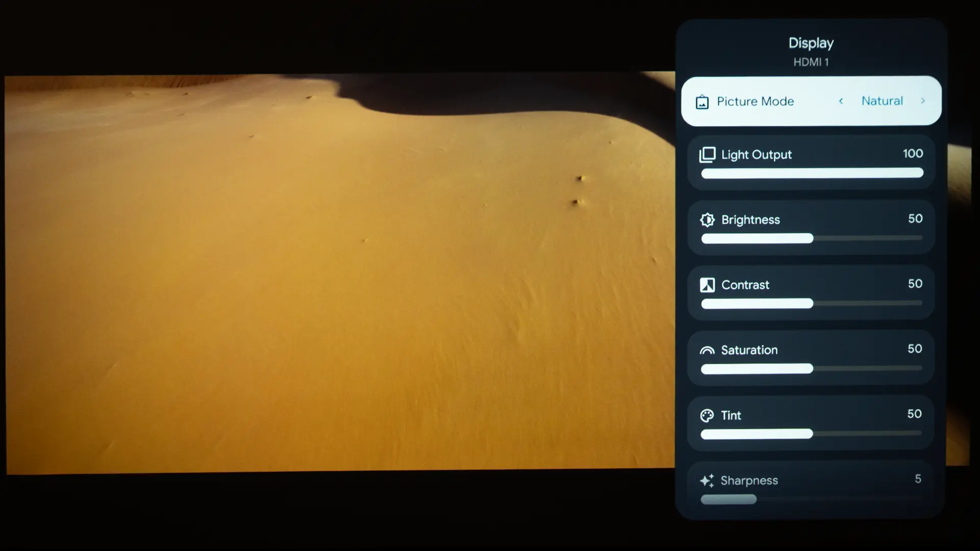This screenshot has width=980, height=551.
Task: Click the Tint palette icon
Action: tap(707, 416)
